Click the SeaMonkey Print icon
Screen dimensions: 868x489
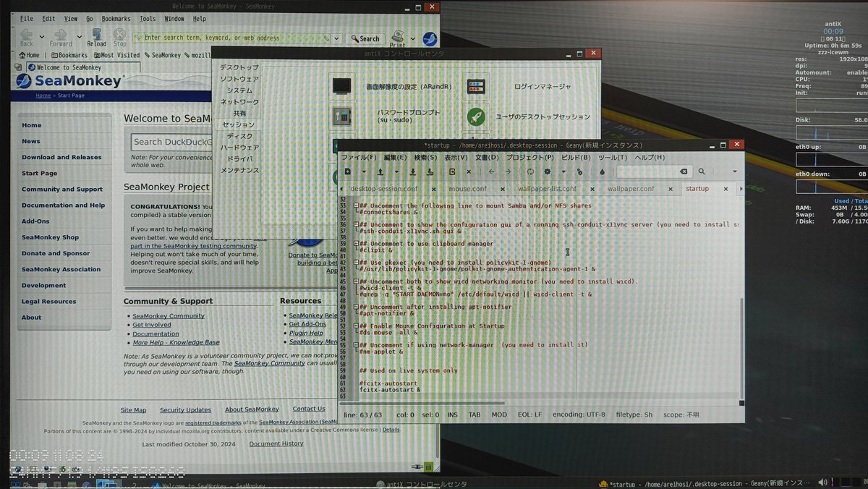click(398, 38)
